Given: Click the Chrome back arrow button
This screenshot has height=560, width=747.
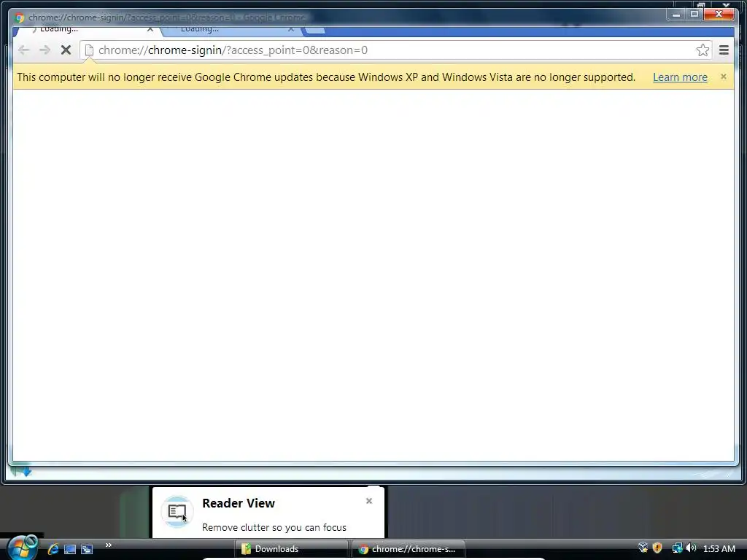Looking at the screenshot, I should 23,50.
